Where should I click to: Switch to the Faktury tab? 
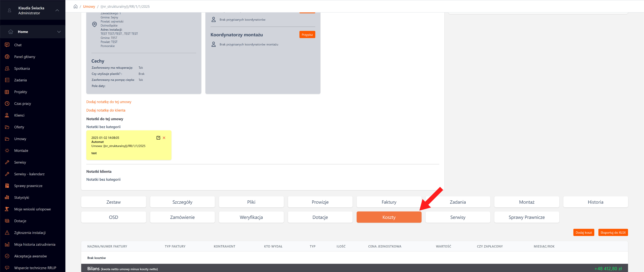(389, 202)
